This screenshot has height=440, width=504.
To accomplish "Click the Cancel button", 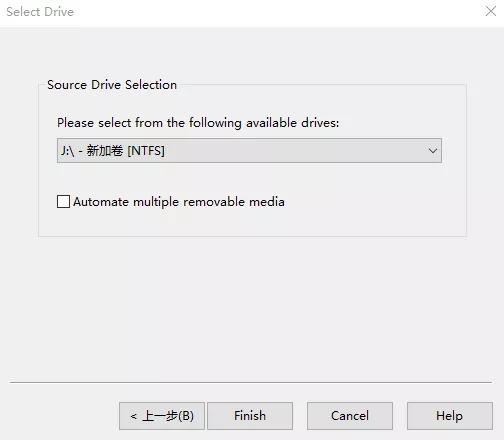I will click(350, 416).
